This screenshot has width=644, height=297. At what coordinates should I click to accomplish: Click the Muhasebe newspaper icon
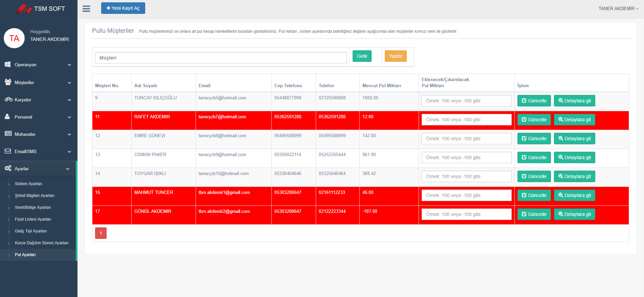click(x=8, y=134)
